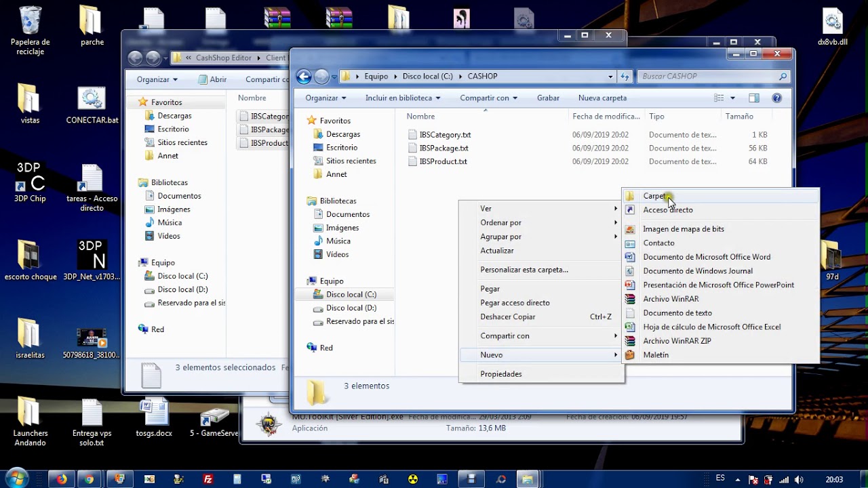
Task: Select the tareas - Acceso directo shortcut
Action: (92, 188)
